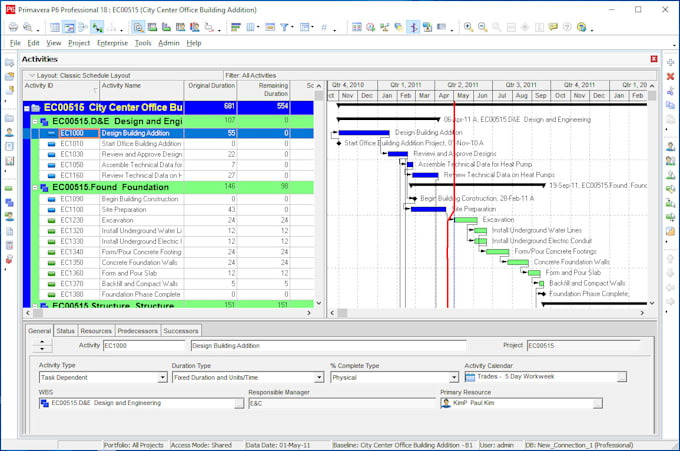Open the File menu

click(15, 43)
